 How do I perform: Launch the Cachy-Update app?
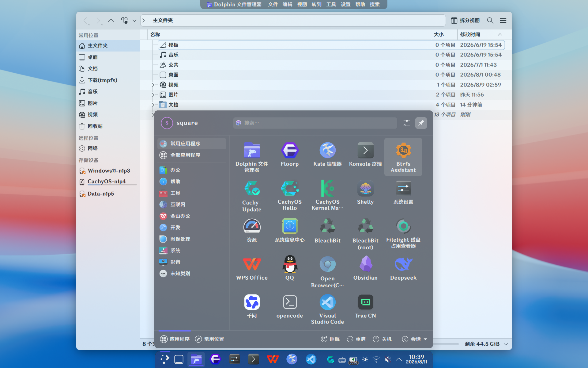[x=252, y=196]
